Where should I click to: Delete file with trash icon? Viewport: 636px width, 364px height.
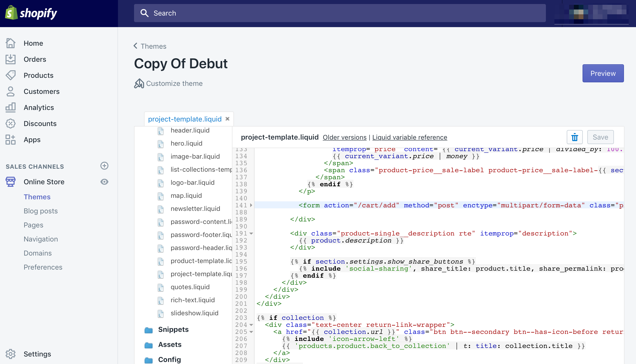[575, 137]
